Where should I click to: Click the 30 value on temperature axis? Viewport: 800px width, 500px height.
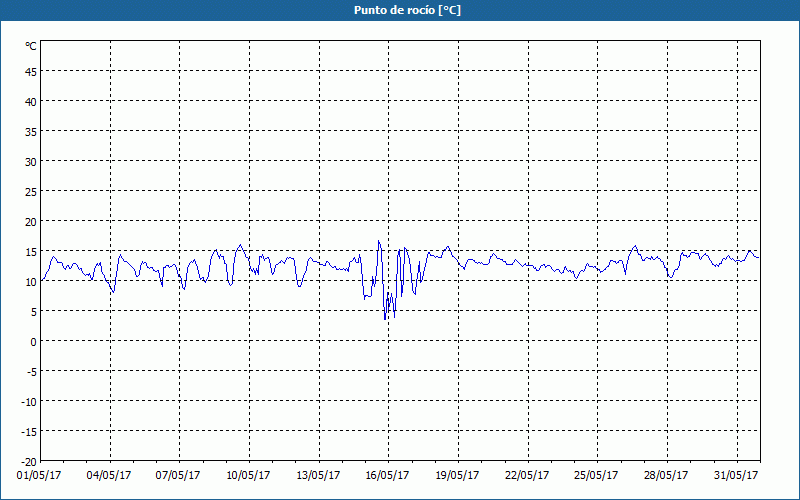(31, 162)
